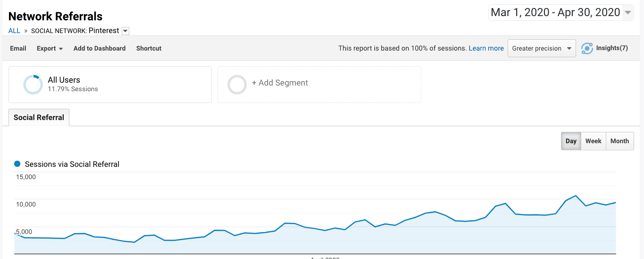
Task: Open the Export menu
Action: coord(50,48)
